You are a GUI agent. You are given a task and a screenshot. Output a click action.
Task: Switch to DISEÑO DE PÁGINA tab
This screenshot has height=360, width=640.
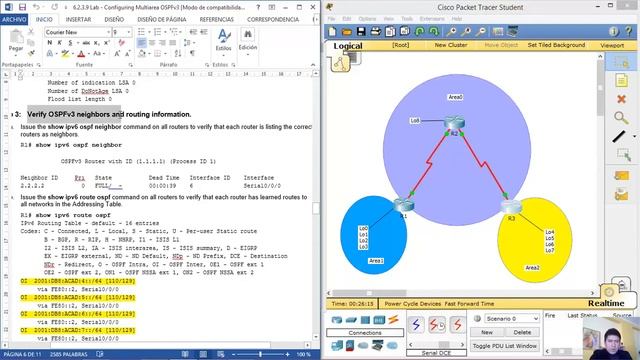pyautogui.click(x=162, y=19)
